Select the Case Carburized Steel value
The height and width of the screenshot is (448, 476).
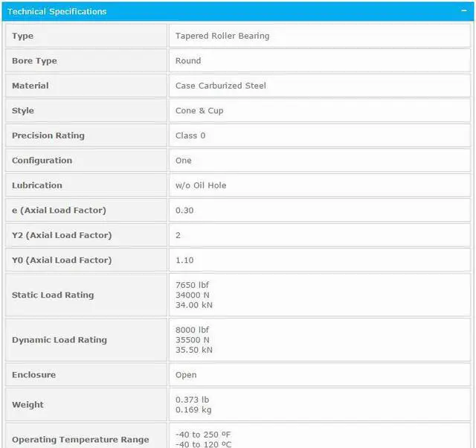pyautogui.click(x=220, y=86)
